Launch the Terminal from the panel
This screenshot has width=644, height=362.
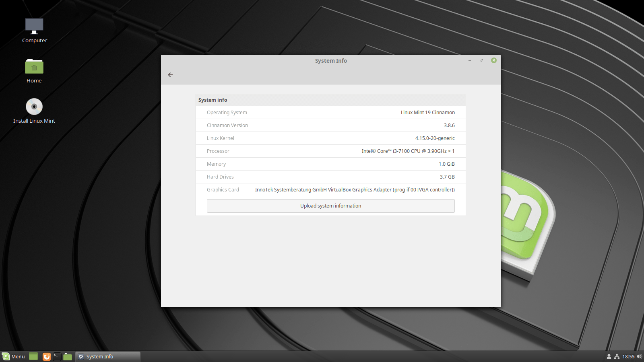pyautogui.click(x=57, y=356)
